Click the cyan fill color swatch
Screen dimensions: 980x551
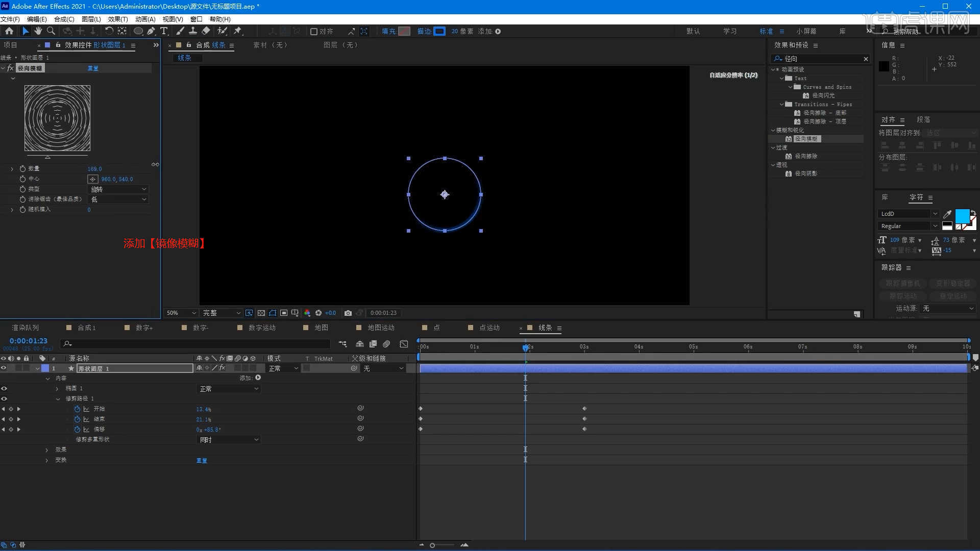(x=962, y=215)
